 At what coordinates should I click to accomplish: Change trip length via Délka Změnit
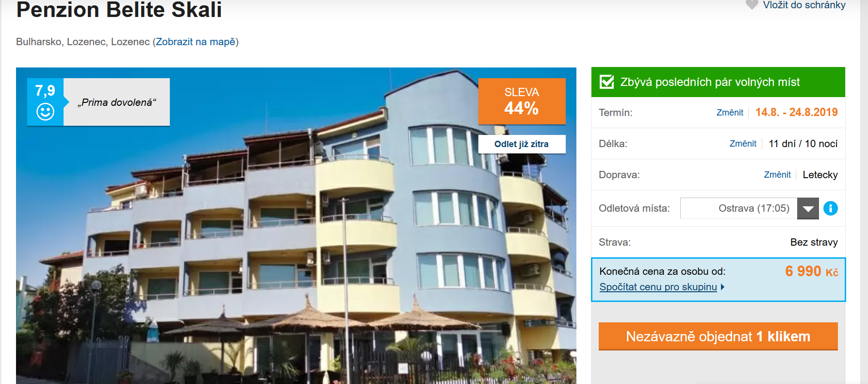[743, 144]
